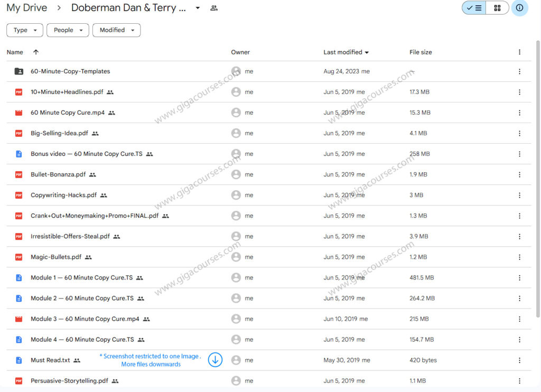Open the Modified filter dropdown
The image size is (541, 392).
pyautogui.click(x=116, y=30)
